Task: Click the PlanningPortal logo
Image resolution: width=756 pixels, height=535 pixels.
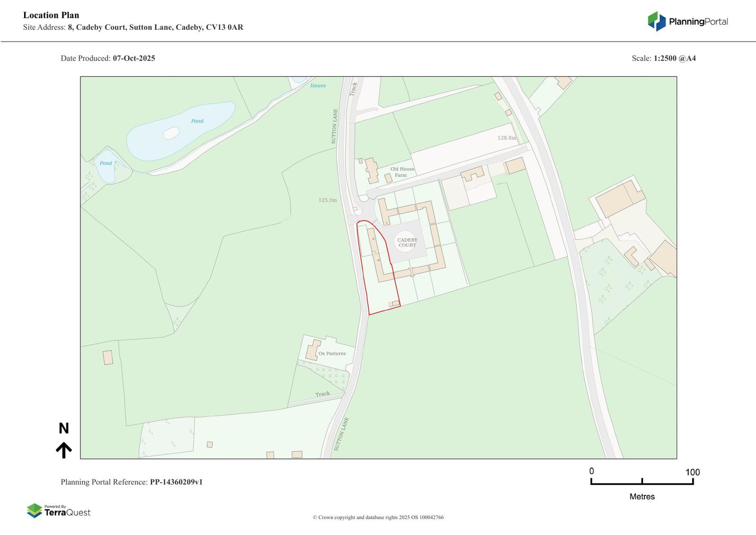Action: pyautogui.click(x=687, y=21)
